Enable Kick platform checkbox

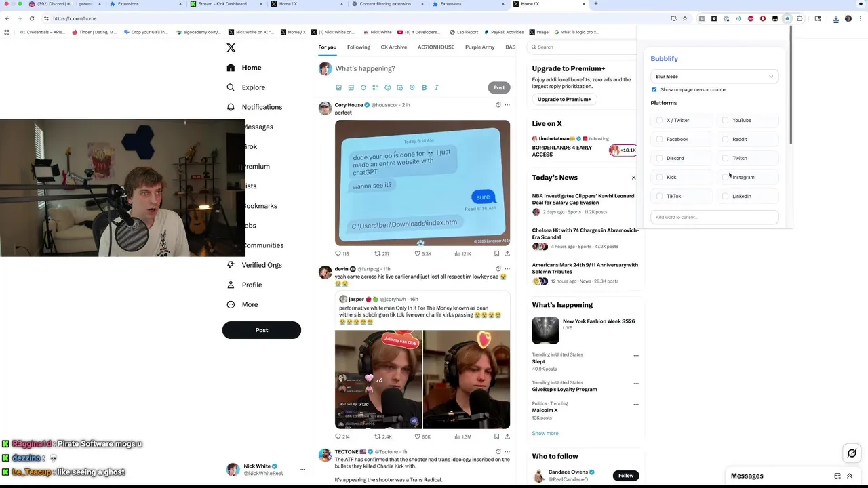tap(659, 177)
